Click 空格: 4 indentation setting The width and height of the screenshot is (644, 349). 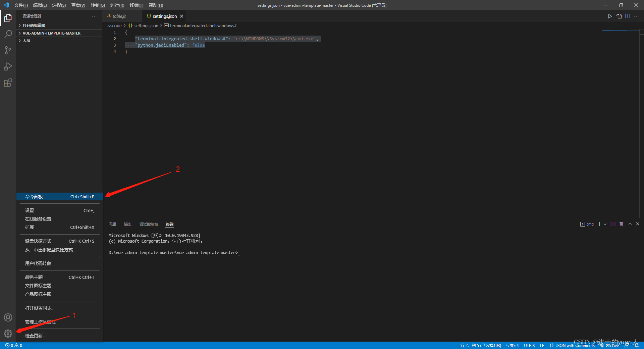(512, 345)
